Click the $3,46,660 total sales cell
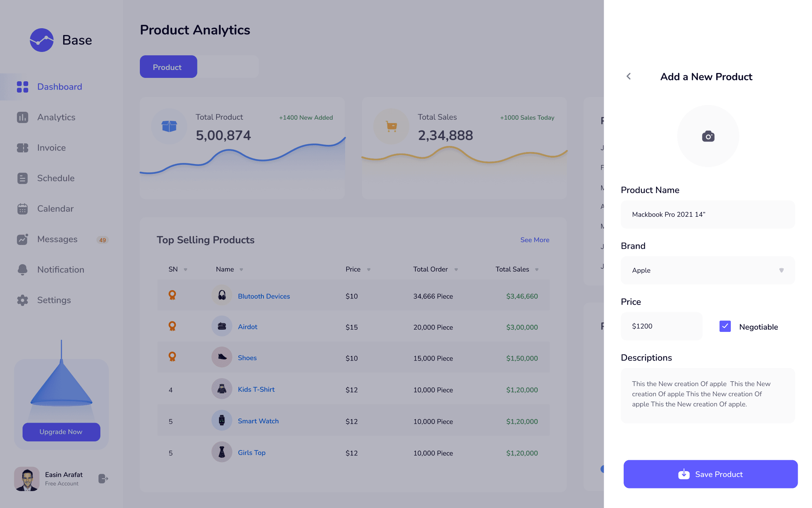This screenshot has height=508, width=812. pyautogui.click(x=522, y=296)
